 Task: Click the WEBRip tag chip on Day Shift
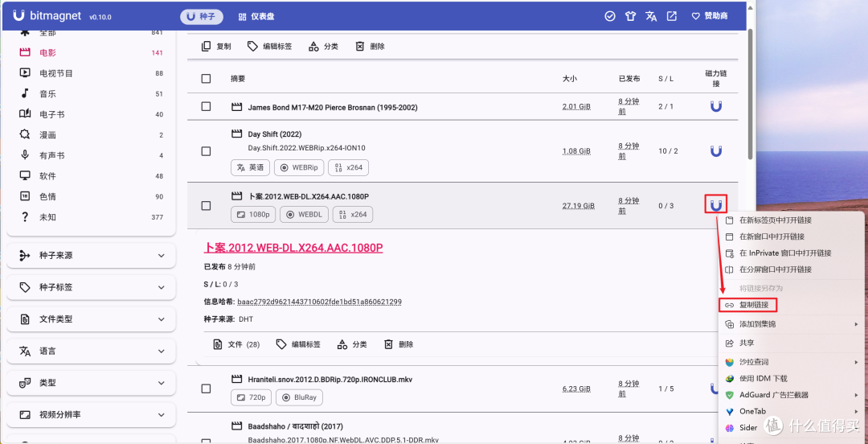pyautogui.click(x=299, y=167)
